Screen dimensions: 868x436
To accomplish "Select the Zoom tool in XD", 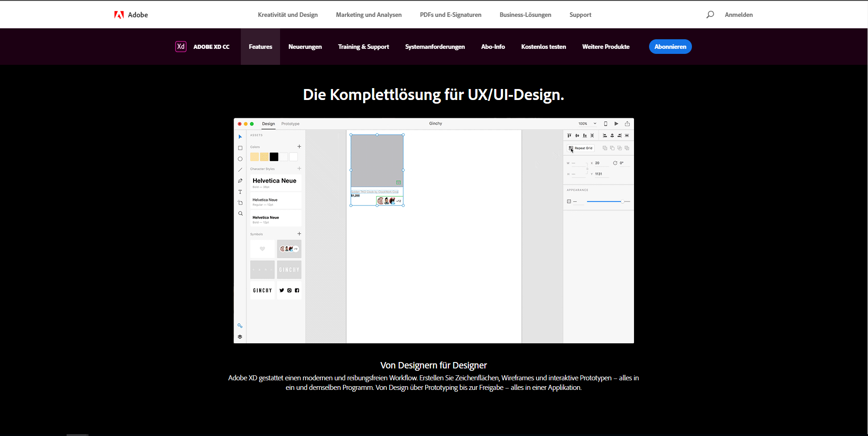I will (240, 214).
